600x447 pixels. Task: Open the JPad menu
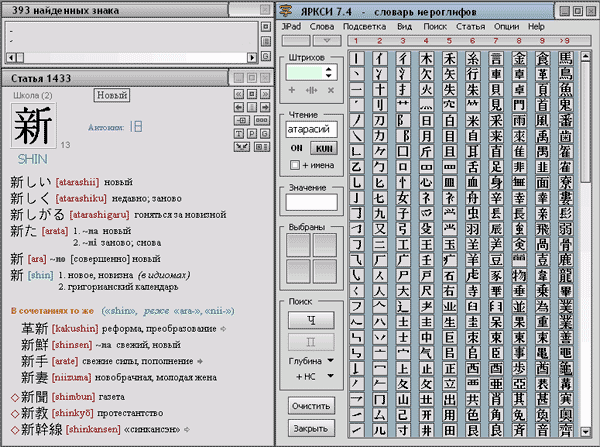click(x=291, y=26)
